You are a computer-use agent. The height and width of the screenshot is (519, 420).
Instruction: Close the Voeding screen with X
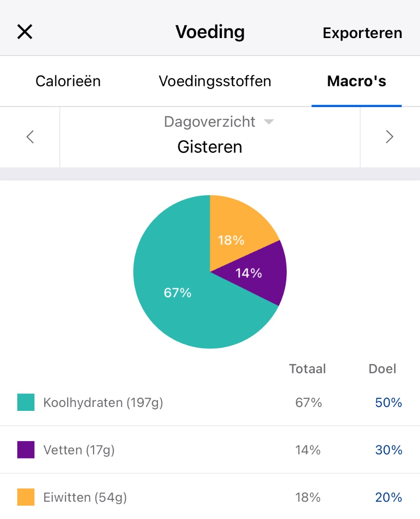tap(25, 32)
